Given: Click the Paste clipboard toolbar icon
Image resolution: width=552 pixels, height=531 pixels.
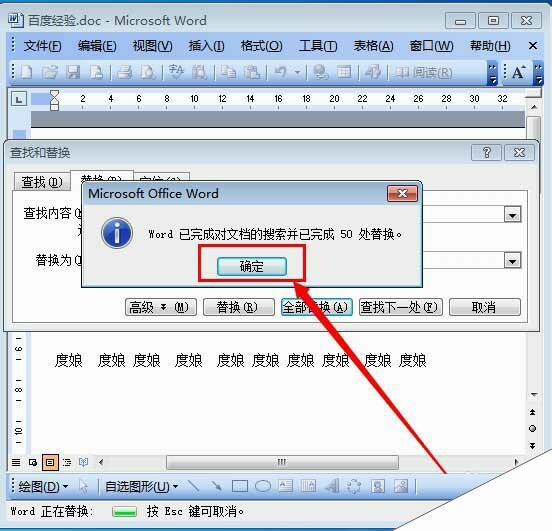Looking at the screenshot, I should click(252, 72).
